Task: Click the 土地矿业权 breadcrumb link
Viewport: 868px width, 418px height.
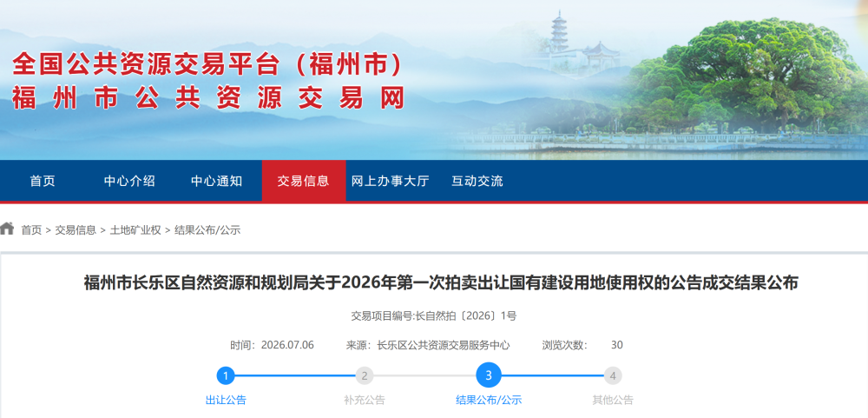Action: point(135,230)
